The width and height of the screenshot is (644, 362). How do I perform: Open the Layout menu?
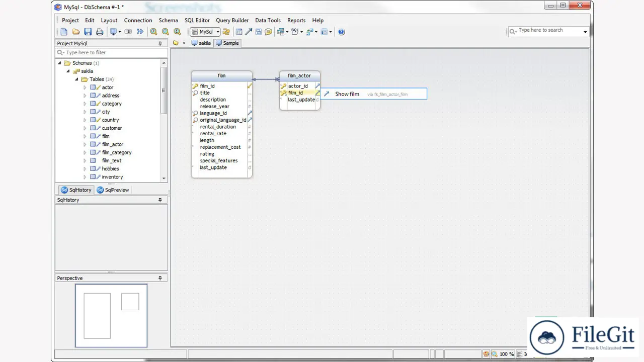(109, 20)
